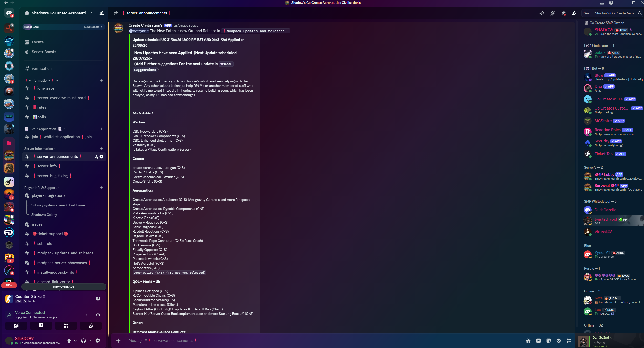Click the attach plus icon in message bar
The width and height of the screenshot is (644, 348).
click(118, 341)
